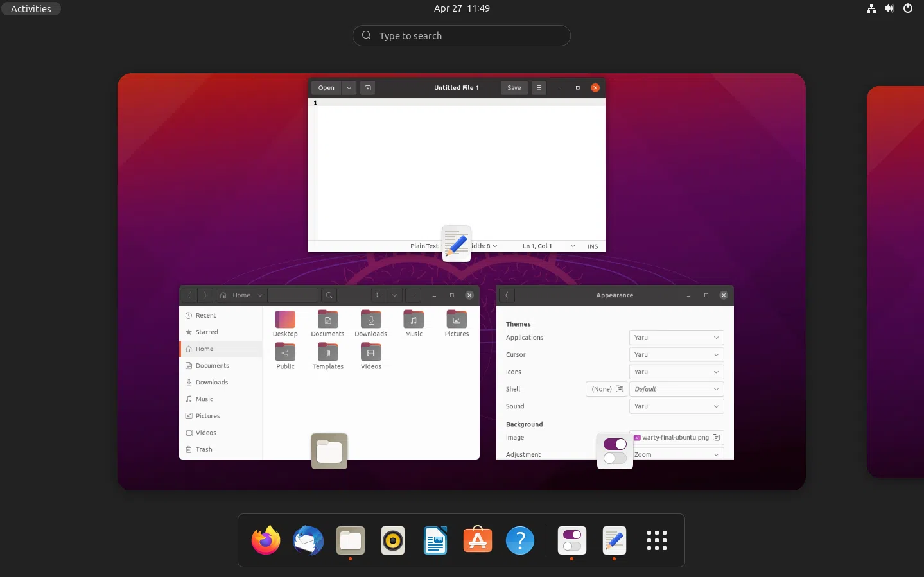Open the Adjustment dropdown set to Zoom

676,454
